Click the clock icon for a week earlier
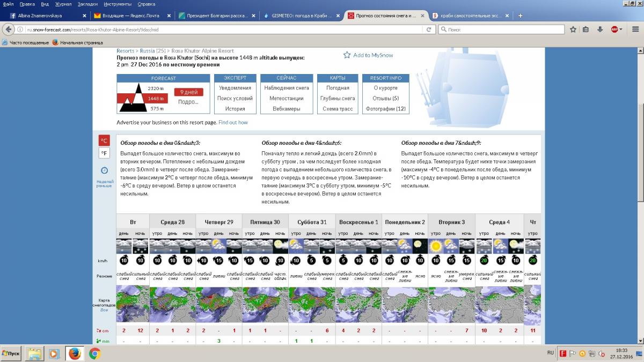Image resolution: width=644 pixels, height=362 pixels. 104,171
